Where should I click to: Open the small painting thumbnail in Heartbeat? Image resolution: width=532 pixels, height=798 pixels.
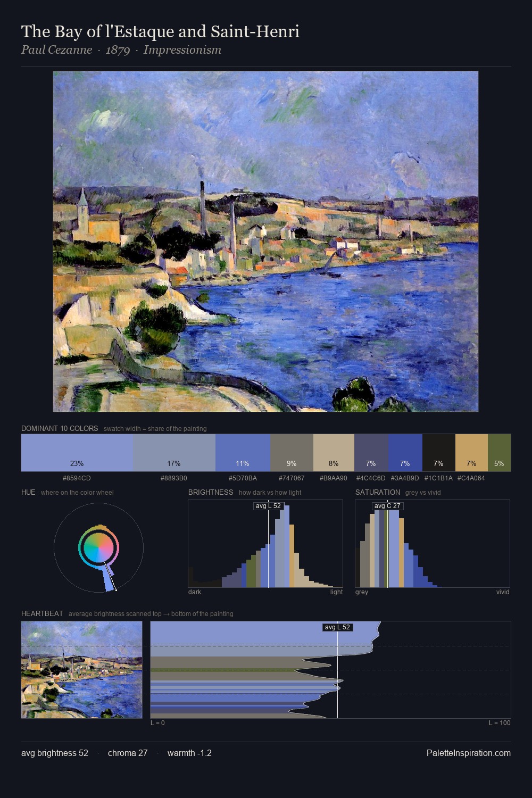coord(82,670)
